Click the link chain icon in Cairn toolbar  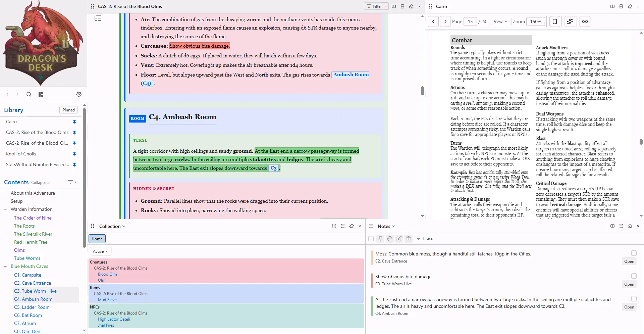585,21
